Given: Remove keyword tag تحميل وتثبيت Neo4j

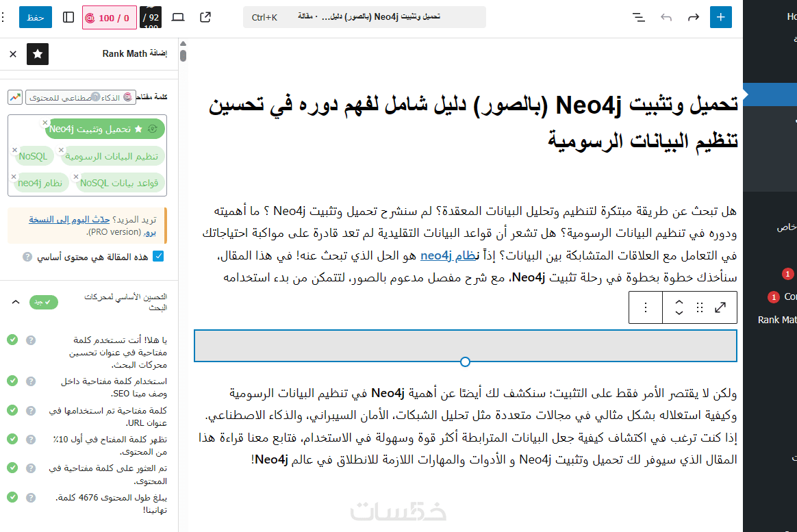Looking at the screenshot, I should click(45, 123).
